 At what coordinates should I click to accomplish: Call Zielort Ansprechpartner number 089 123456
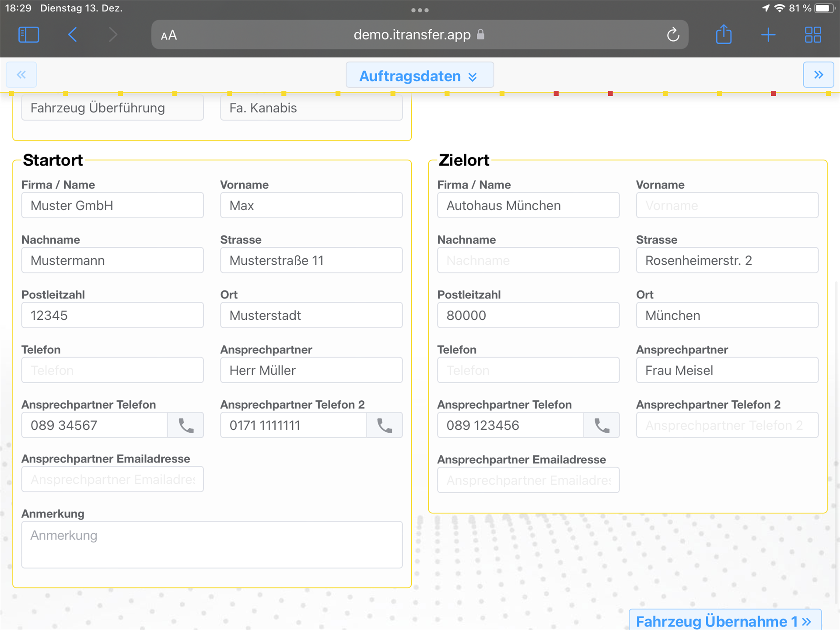point(602,425)
